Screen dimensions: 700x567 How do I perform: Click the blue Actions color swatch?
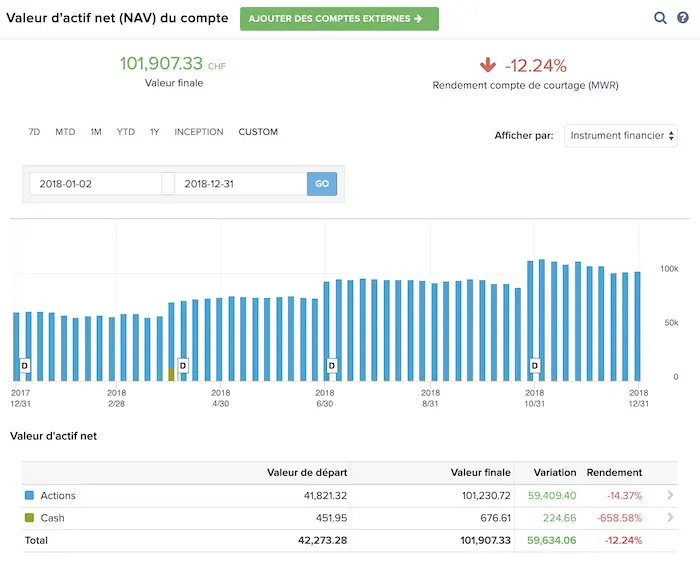tap(29, 495)
